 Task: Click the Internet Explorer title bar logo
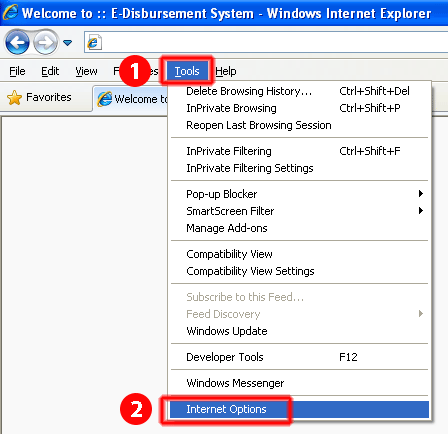10,12
